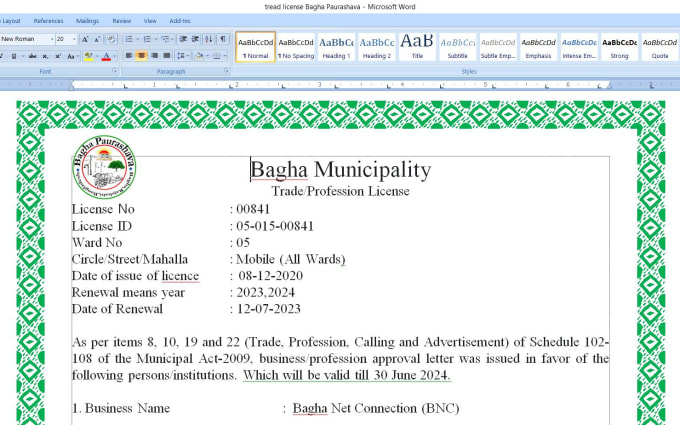Apply the yellow text highlight color
Screen dimensions: 680x425
[88, 56]
